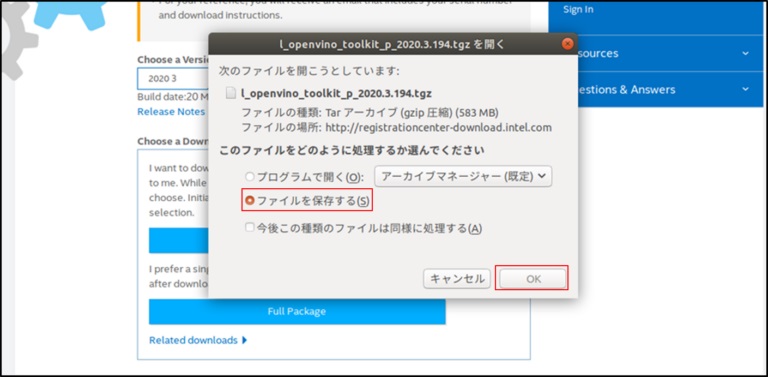The width and height of the screenshot is (768, 377).
Task: Expand the Related downloads arrow
Action: [x=244, y=340]
